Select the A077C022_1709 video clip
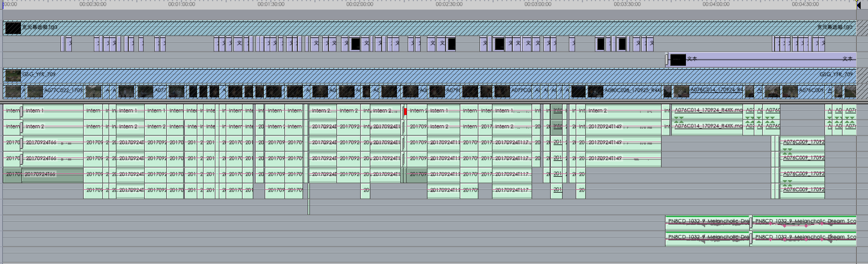Viewport: 868px width, 264px height. [x=63, y=91]
